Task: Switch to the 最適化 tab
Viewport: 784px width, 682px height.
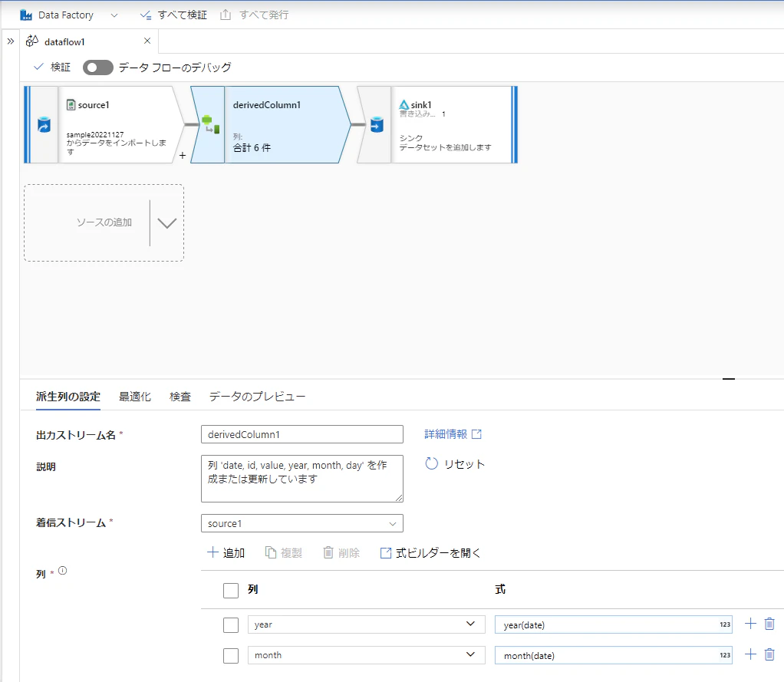Action: [135, 397]
